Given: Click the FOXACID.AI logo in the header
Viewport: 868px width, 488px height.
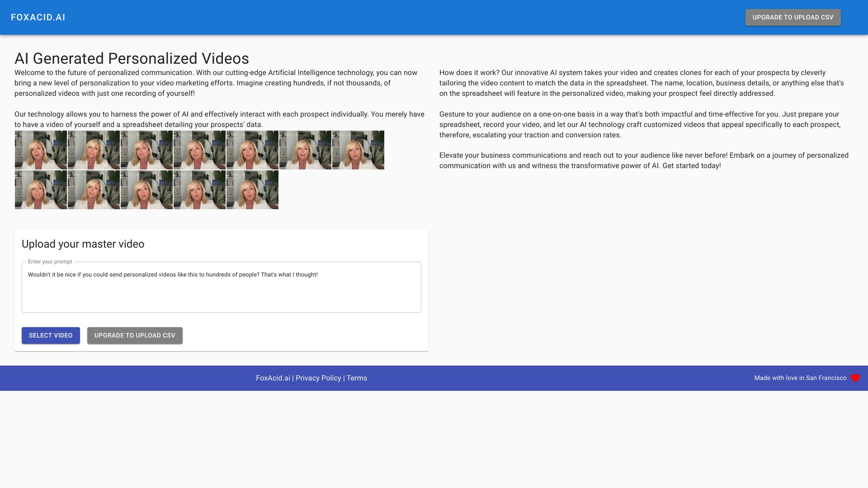Looking at the screenshot, I should point(39,17).
